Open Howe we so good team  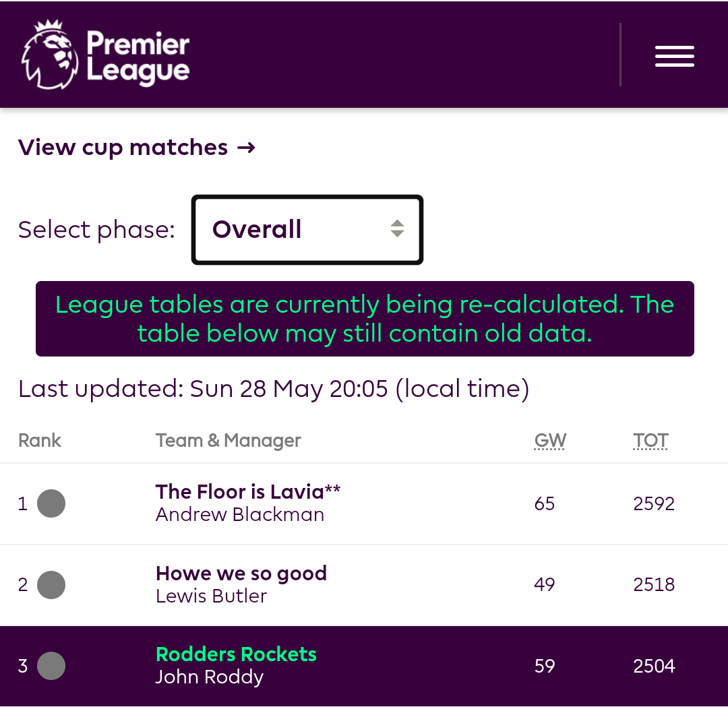(x=241, y=574)
